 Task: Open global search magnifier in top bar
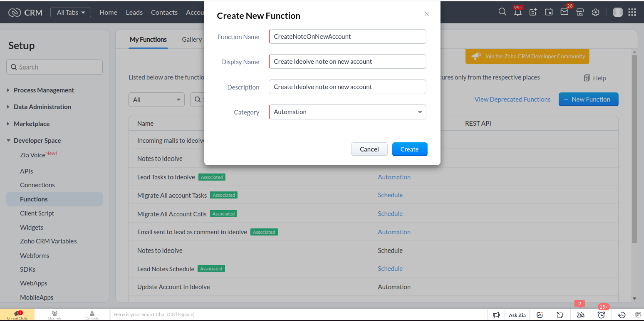point(502,12)
